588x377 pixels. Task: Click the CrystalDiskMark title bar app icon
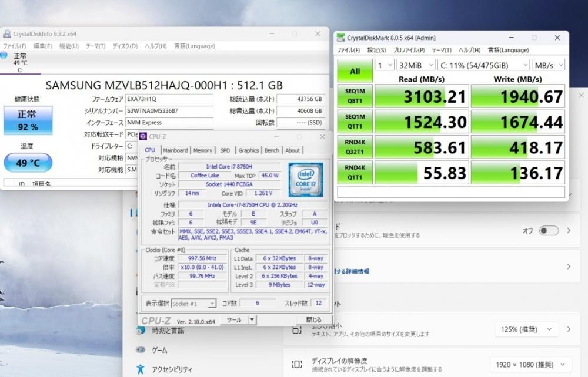tap(340, 38)
